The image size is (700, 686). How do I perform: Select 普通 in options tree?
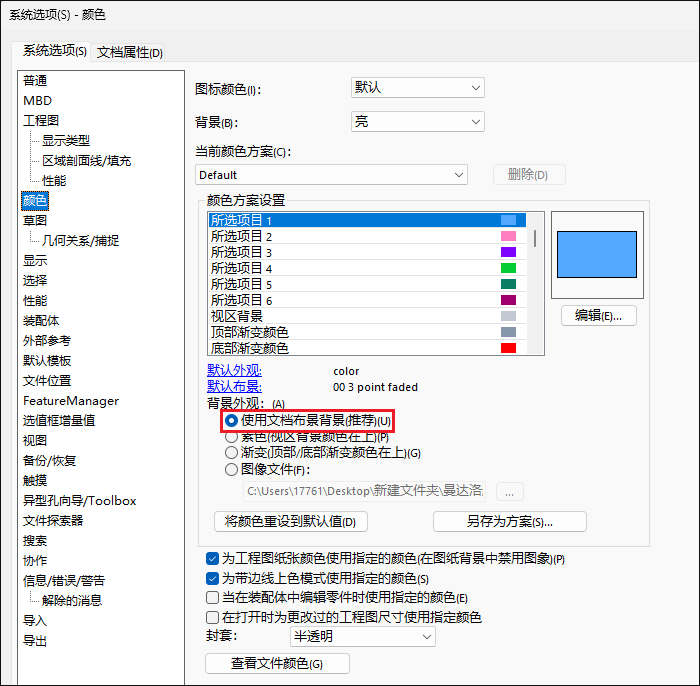tap(35, 81)
